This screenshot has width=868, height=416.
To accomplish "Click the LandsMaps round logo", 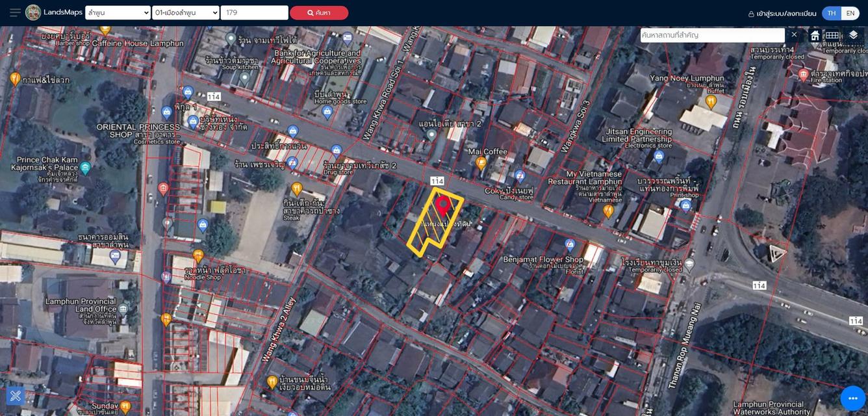I will coord(33,12).
